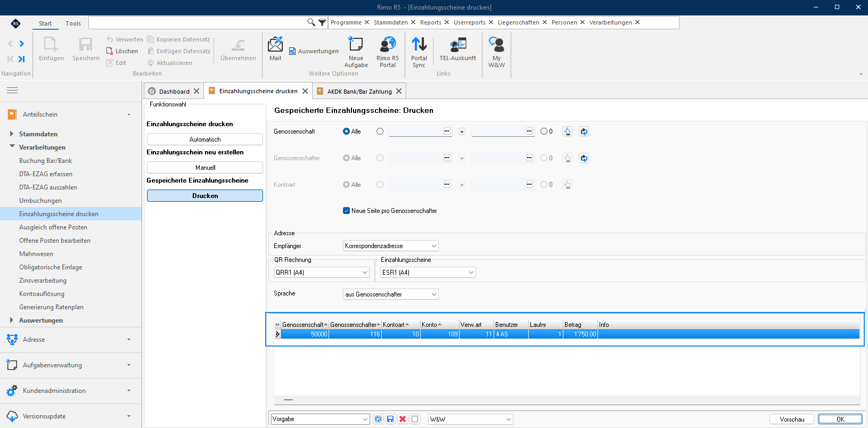This screenshot has width=868, height=428.
Task: Select the Genossenschaft range radio button
Action: 380,131
